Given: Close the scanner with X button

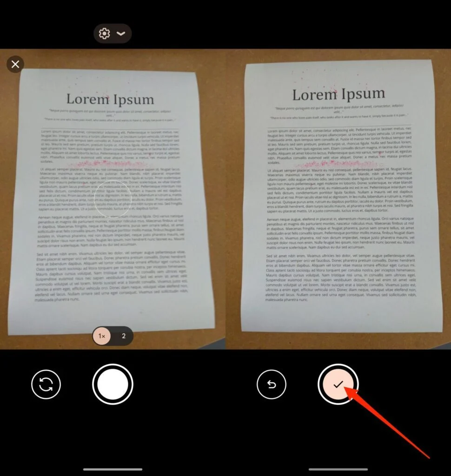Looking at the screenshot, I should (15, 64).
